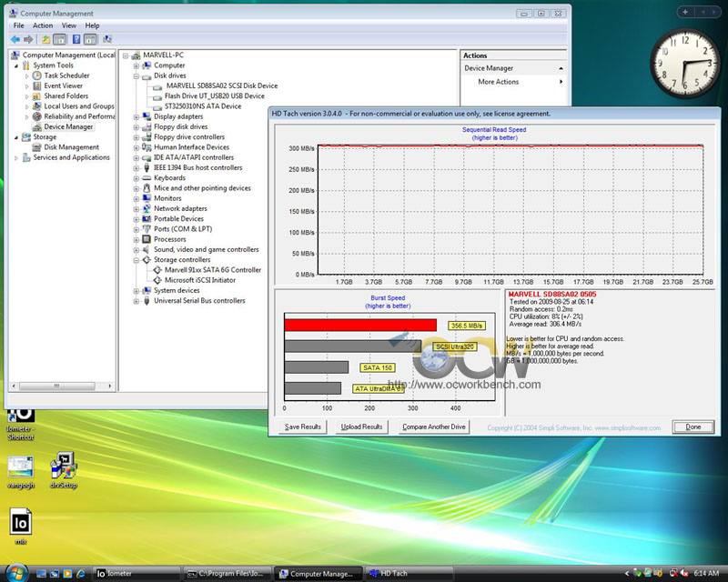Click the Scan for hardware changes toolbar icon
Image resolution: width=728 pixels, height=582 pixels.
[107, 39]
